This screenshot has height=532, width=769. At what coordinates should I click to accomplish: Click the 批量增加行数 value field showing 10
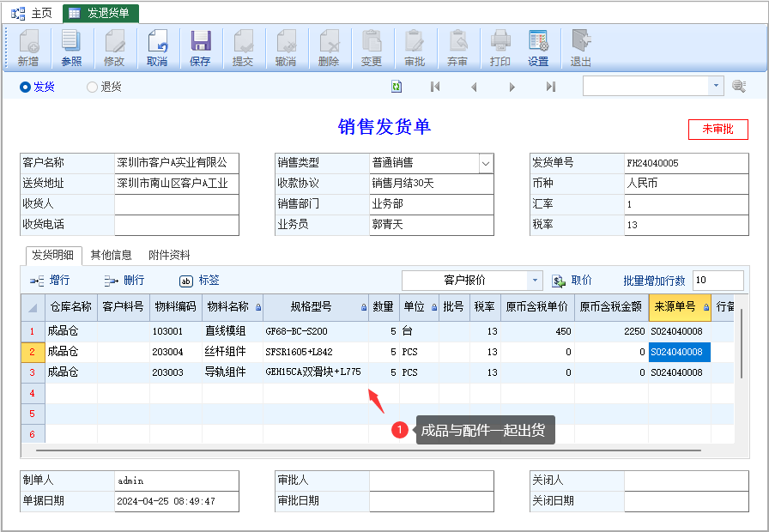[x=718, y=281]
